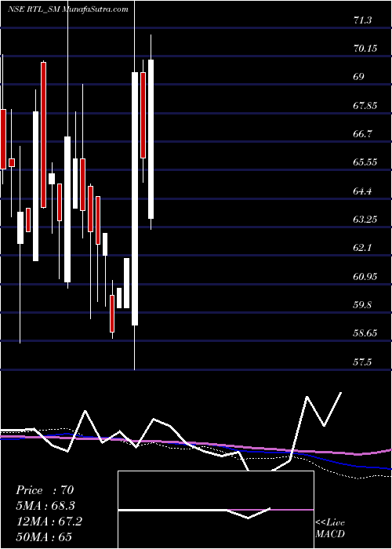Image resolution: width=392 pixels, height=549 pixels.
Task: Click the 57.5 price axis label
Action: click(x=362, y=362)
